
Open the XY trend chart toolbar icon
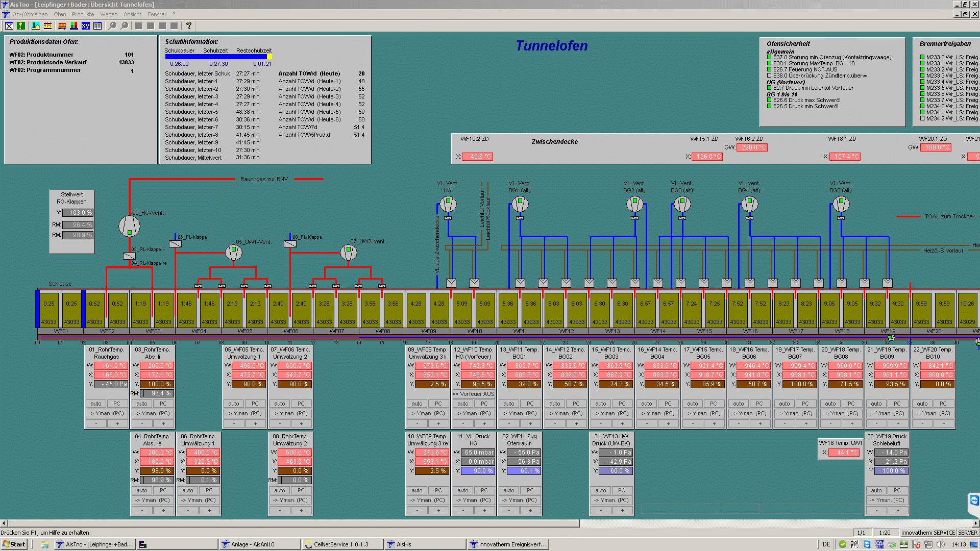point(86,26)
